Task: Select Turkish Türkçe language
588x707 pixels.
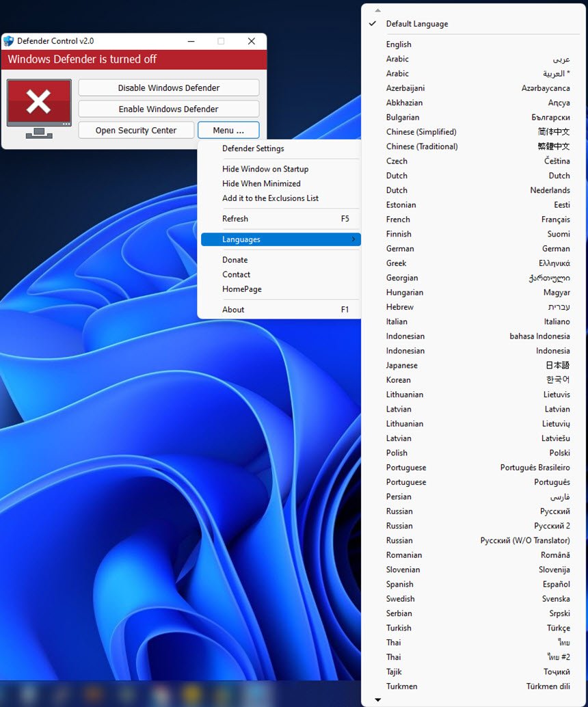Action: click(x=473, y=628)
